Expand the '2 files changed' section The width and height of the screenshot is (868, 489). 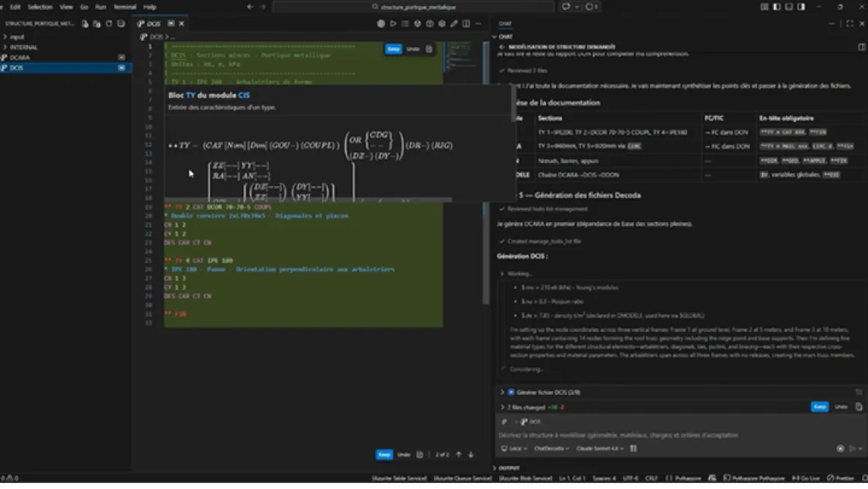[503, 407]
